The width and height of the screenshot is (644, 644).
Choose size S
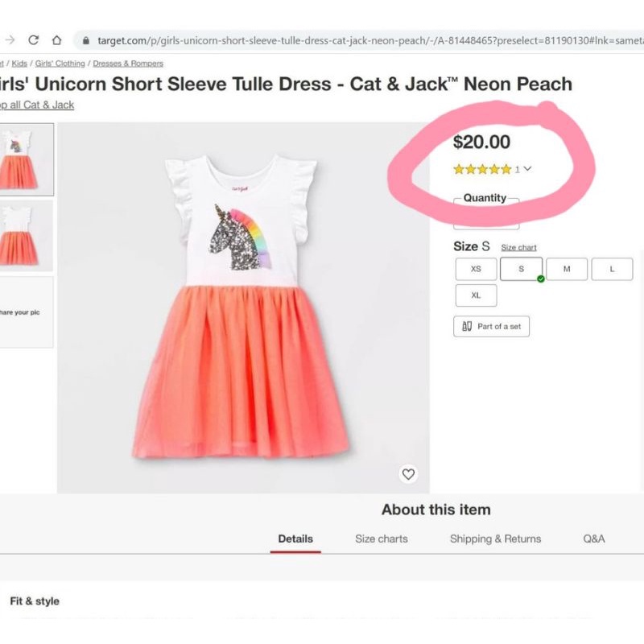(521, 269)
